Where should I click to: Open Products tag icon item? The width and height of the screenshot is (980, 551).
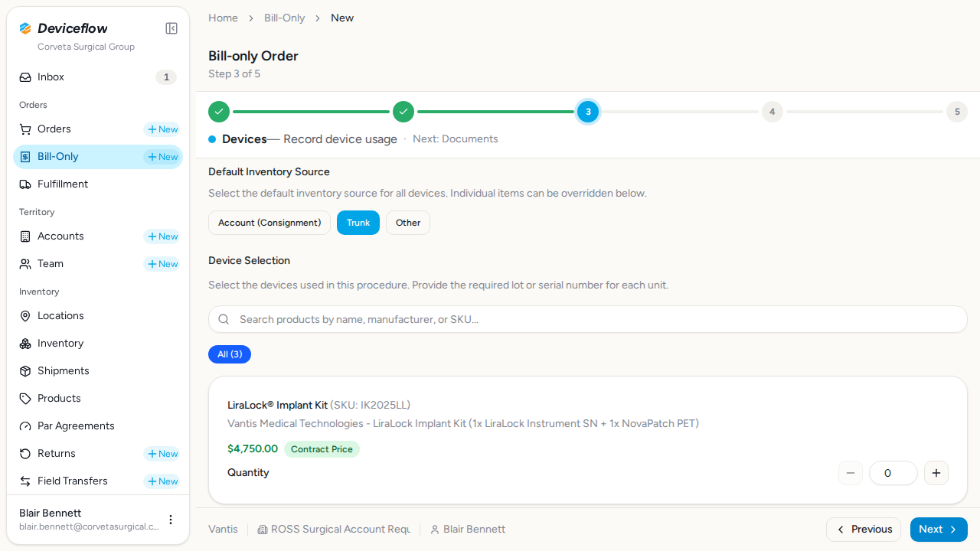click(x=98, y=399)
